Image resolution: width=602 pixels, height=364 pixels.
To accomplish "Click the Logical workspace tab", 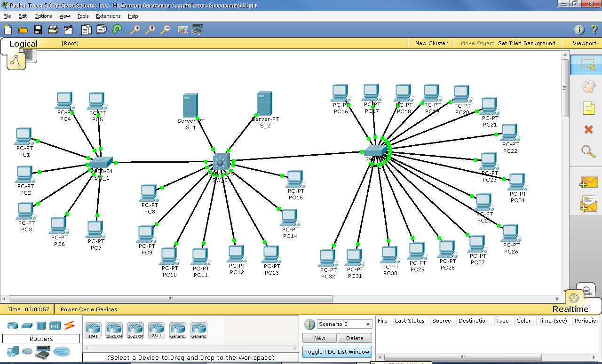I will 23,44.
